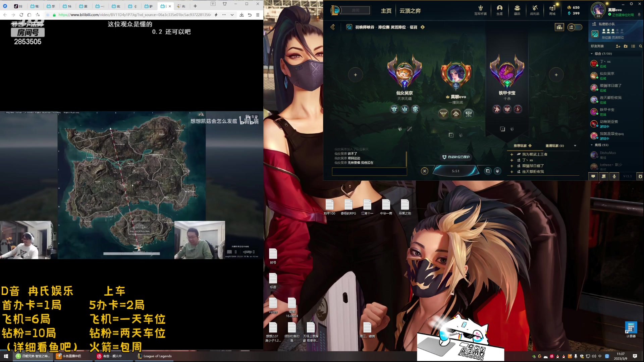This screenshot has width=644, height=362.
Task: Bookmark the bilibili page with the star icon
Action: [x=38, y=15]
